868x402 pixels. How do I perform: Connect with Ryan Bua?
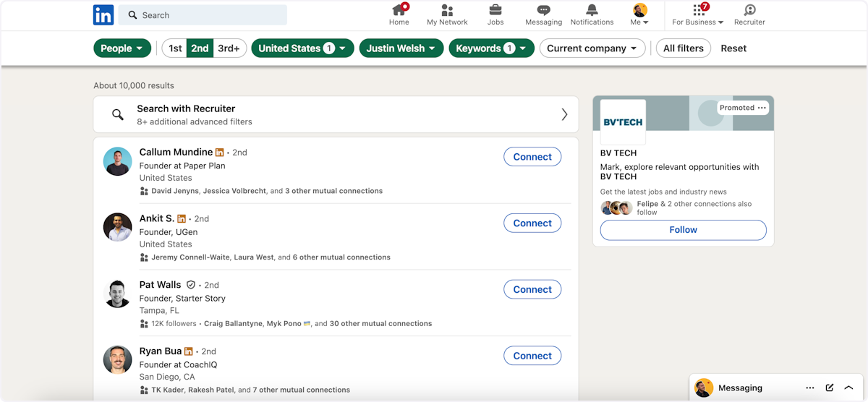pyautogui.click(x=532, y=356)
